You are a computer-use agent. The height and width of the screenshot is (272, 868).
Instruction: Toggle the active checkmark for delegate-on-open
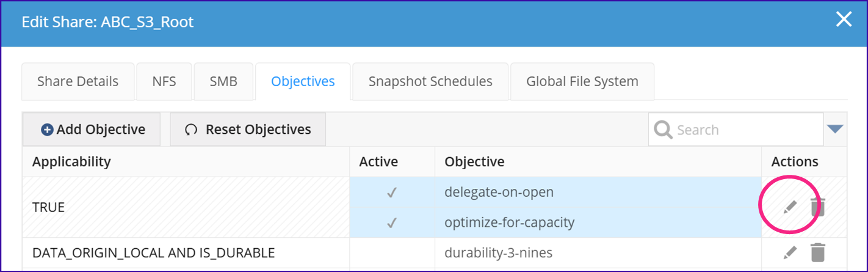click(392, 193)
